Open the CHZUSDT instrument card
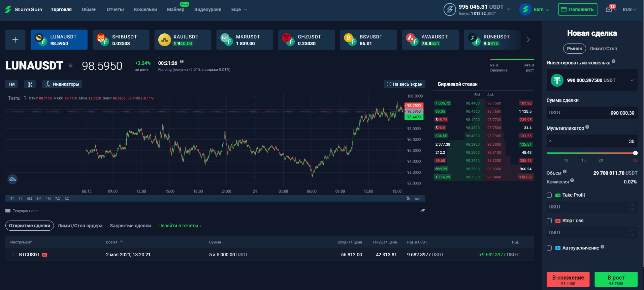This screenshot has width=644, height=290. click(x=307, y=40)
